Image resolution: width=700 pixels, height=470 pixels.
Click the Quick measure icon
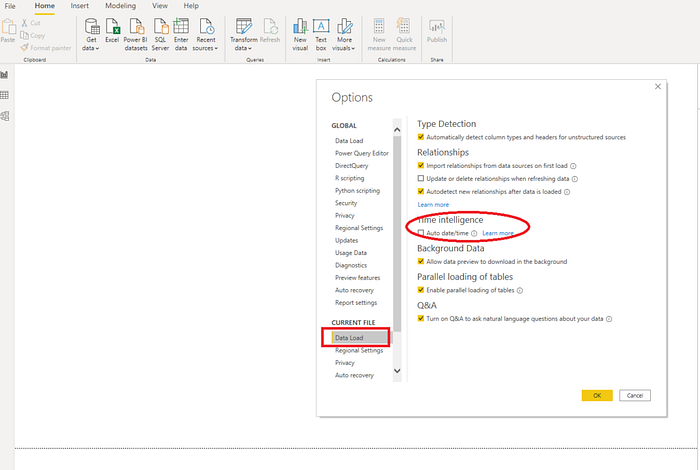click(404, 27)
